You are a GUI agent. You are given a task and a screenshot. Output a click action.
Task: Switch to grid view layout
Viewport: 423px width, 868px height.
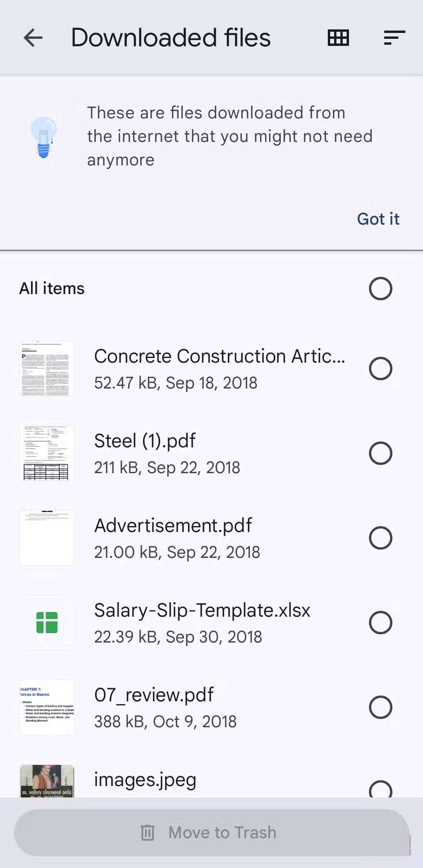click(338, 38)
